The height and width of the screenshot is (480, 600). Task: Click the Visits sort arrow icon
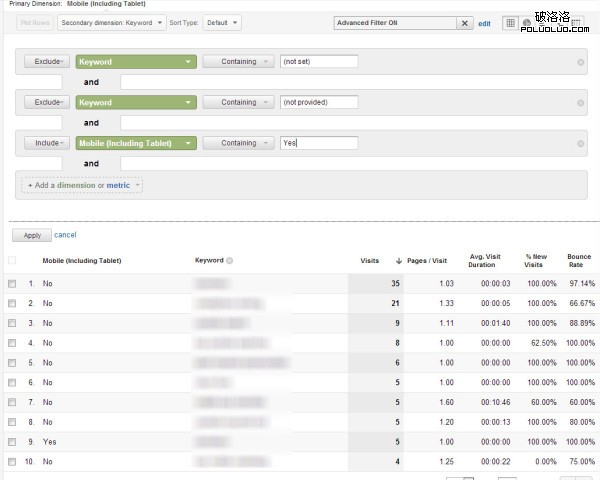399,261
